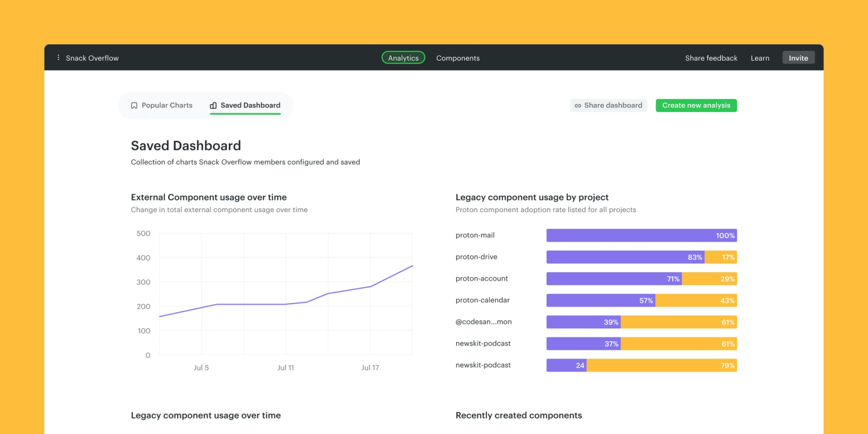Select the Saved Dashboard tab
Image resolution: width=868 pixels, height=434 pixels.
coord(245,105)
